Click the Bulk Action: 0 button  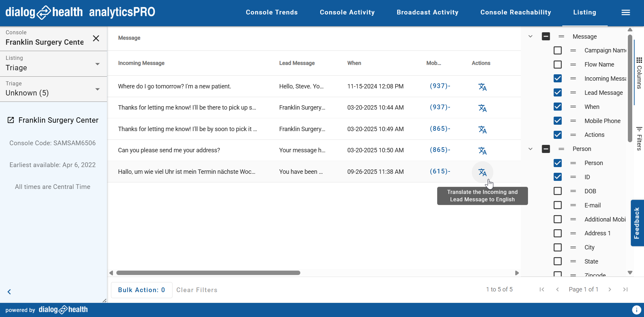141,290
